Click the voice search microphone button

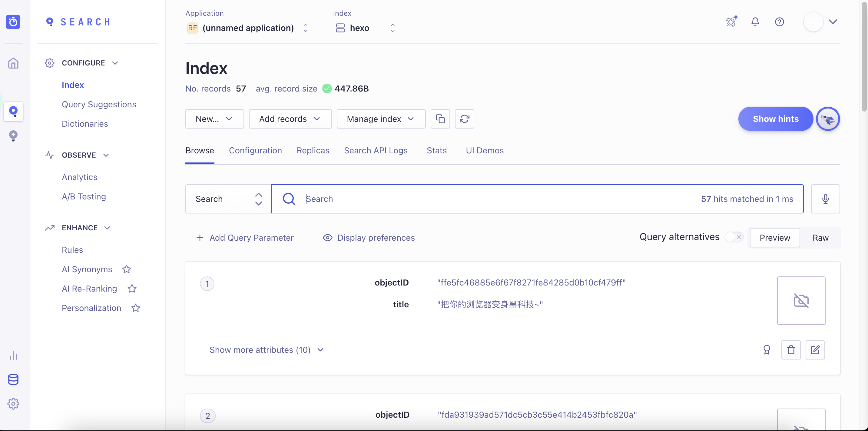tap(825, 199)
